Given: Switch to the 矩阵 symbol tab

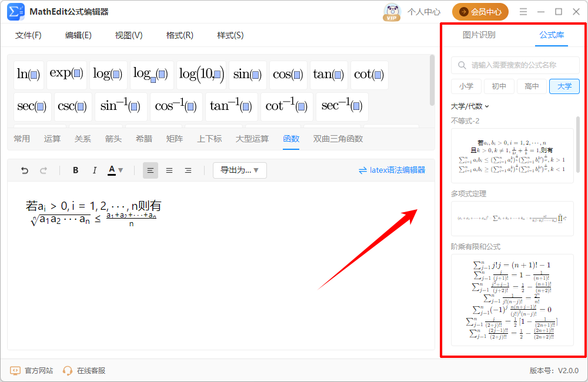Looking at the screenshot, I should [x=175, y=139].
